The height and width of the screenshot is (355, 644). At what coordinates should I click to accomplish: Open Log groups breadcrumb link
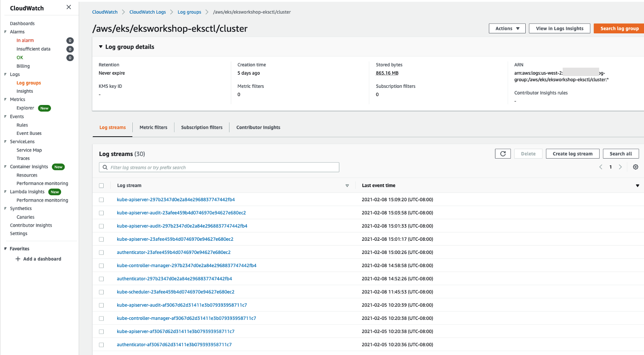[189, 12]
